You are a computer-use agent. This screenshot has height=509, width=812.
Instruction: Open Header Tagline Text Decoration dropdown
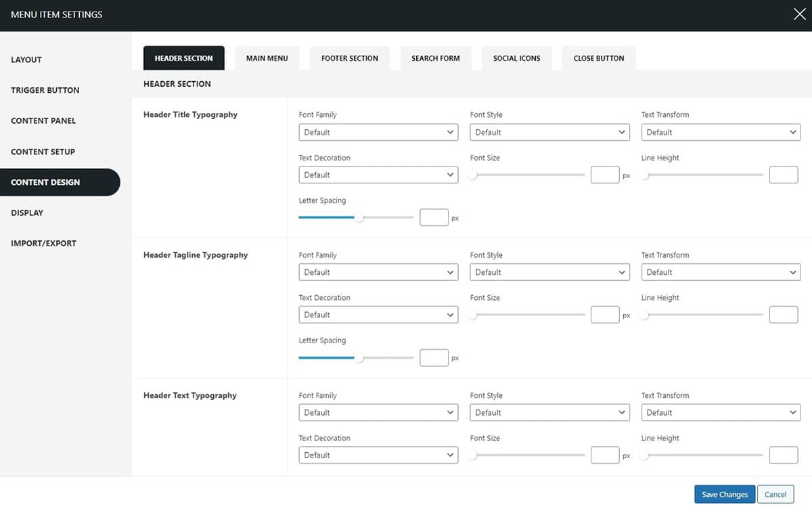click(x=378, y=315)
